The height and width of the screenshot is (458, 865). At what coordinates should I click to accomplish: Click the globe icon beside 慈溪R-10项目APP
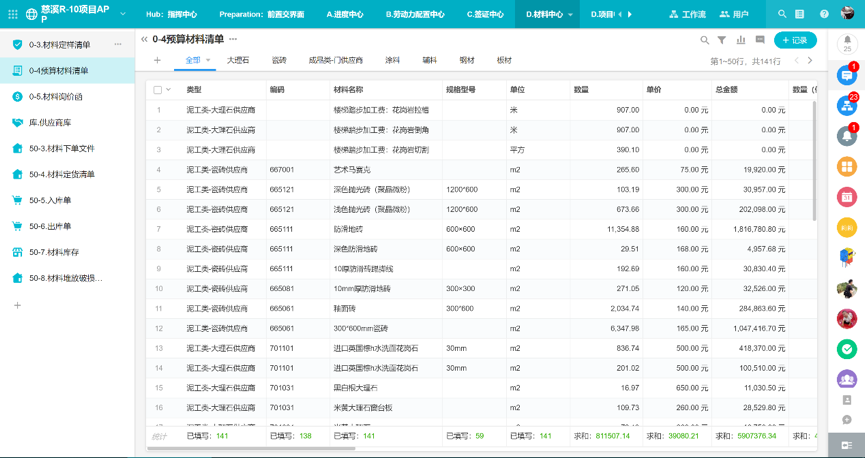(x=32, y=14)
